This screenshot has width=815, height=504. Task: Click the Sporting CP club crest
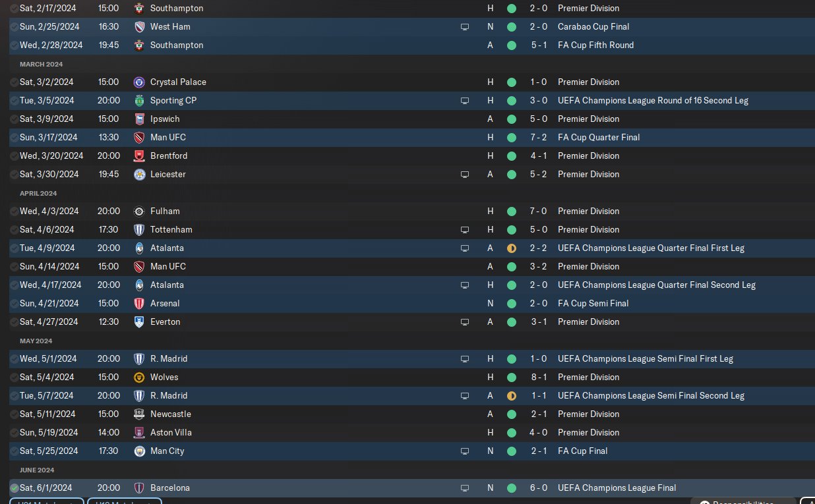pos(139,101)
